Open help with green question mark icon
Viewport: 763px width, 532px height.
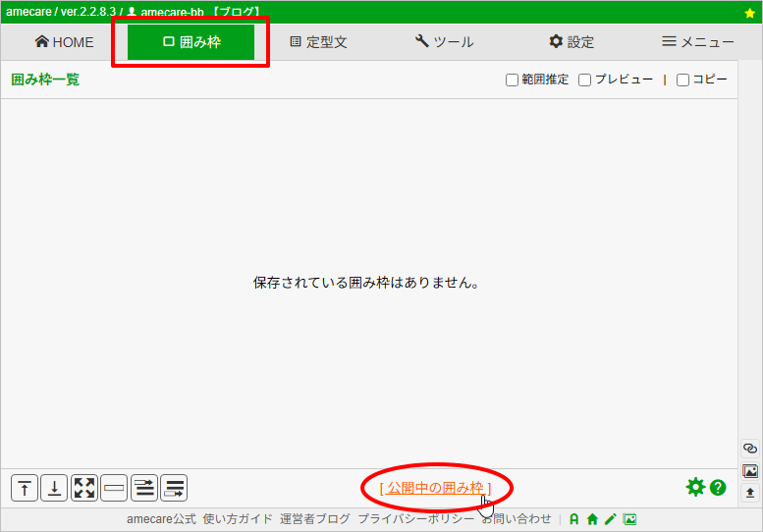coord(718,487)
